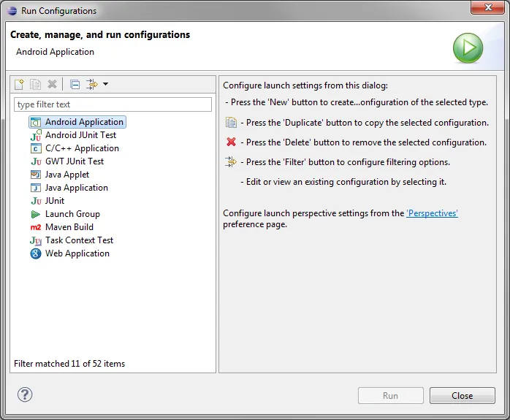The image size is (510, 420).
Task: Click the green Launch Group arrow icon
Action: pyautogui.click(x=36, y=214)
